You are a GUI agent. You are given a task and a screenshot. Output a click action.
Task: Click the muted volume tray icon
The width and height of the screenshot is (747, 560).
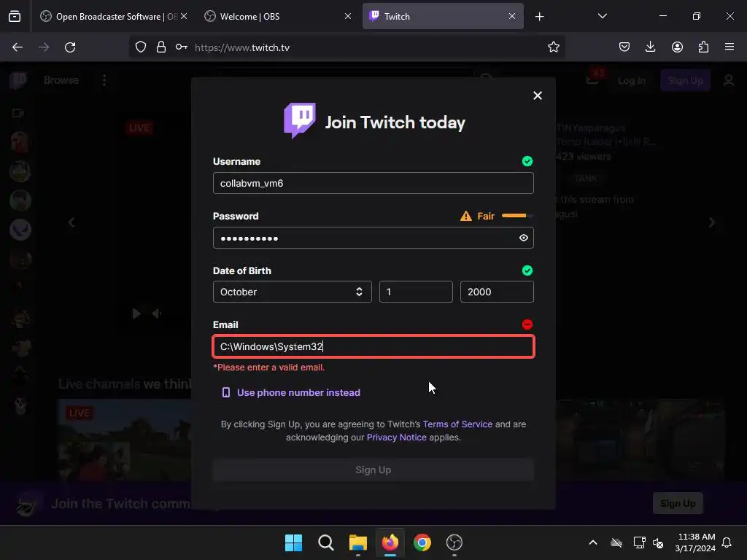658,542
